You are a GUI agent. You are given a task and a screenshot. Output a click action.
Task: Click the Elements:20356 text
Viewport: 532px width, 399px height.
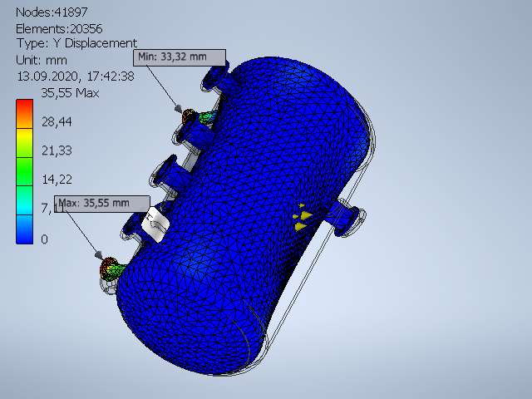tap(59, 29)
